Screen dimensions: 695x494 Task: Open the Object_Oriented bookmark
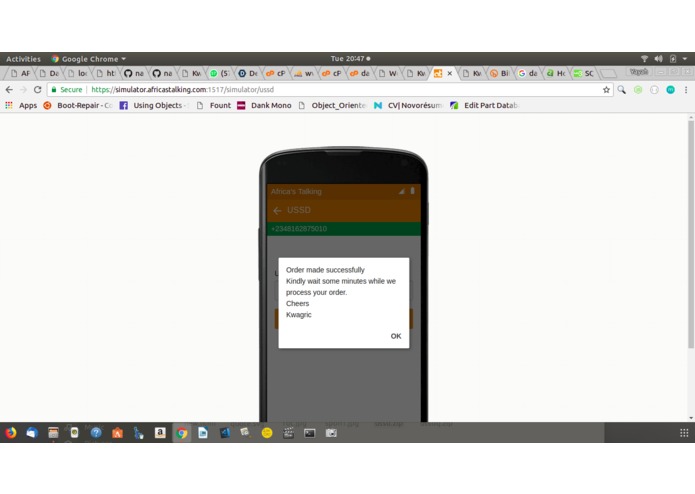pyautogui.click(x=332, y=105)
